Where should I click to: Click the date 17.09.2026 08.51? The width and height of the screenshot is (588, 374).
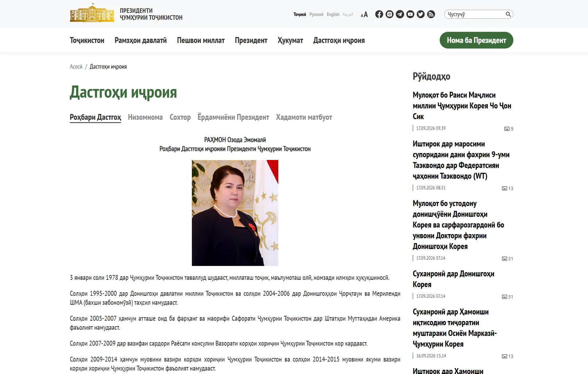[x=431, y=188]
